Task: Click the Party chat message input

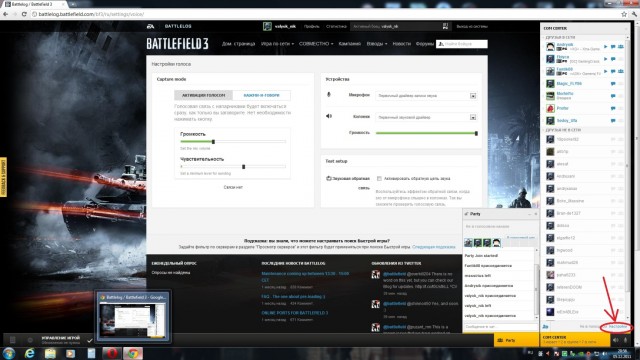Action: [500, 327]
